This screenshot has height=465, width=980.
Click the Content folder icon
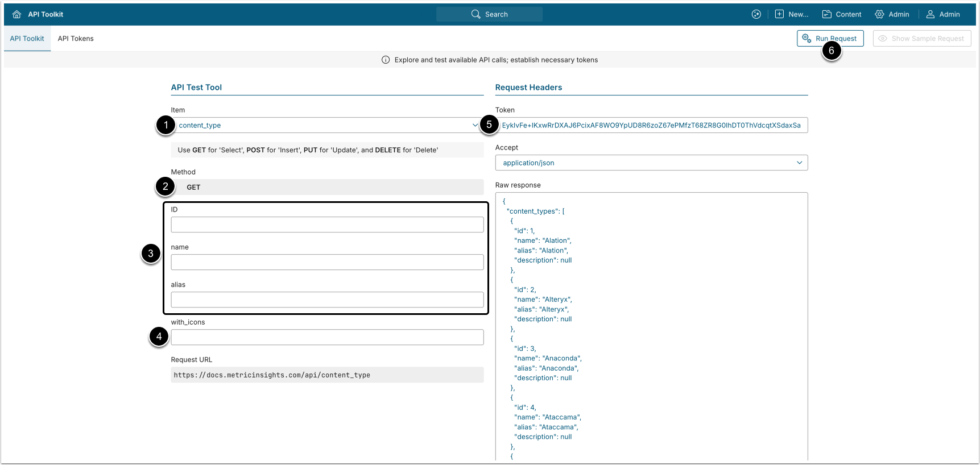tap(826, 14)
